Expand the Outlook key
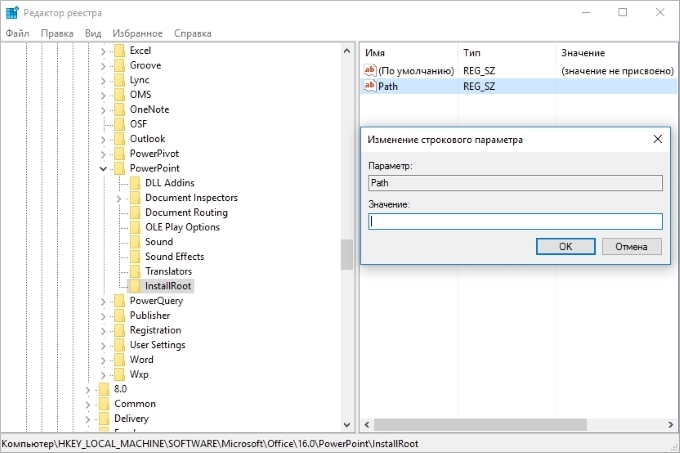 pyautogui.click(x=103, y=140)
